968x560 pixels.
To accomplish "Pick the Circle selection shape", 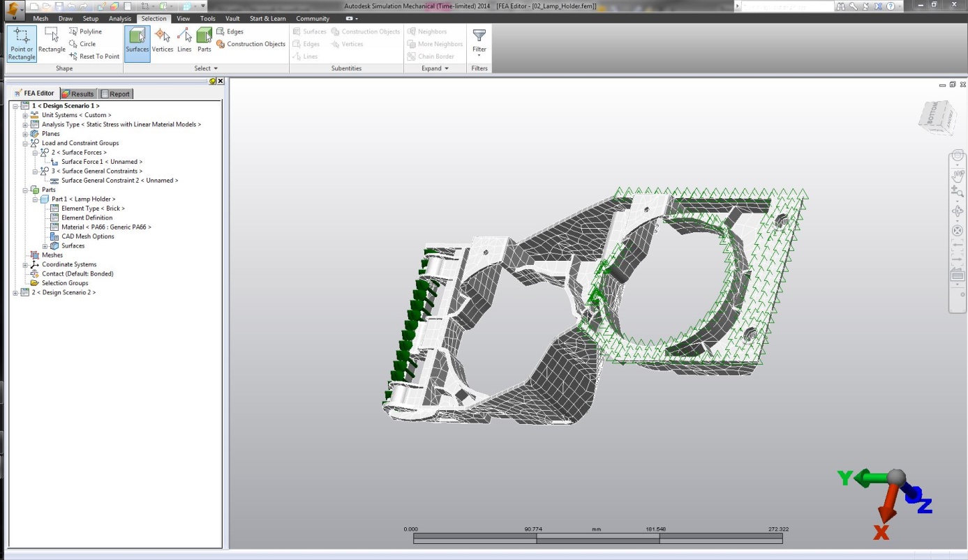I will click(x=82, y=44).
